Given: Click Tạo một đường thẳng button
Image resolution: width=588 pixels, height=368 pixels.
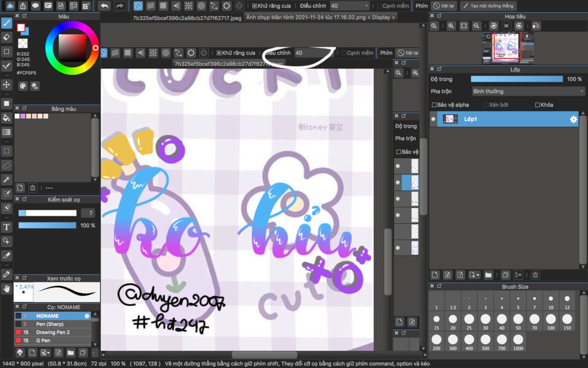Looking at the screenshot, I should [488, 6].
